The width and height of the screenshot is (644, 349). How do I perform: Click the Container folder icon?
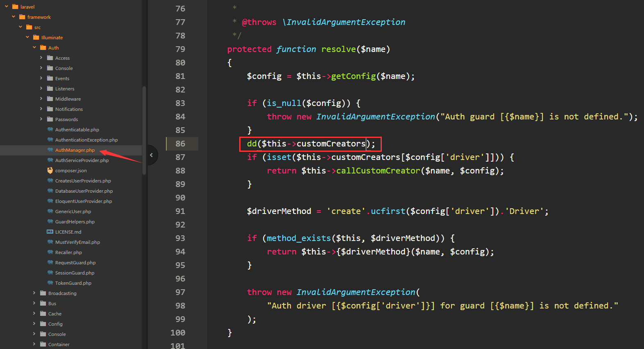tap(43, 344)
